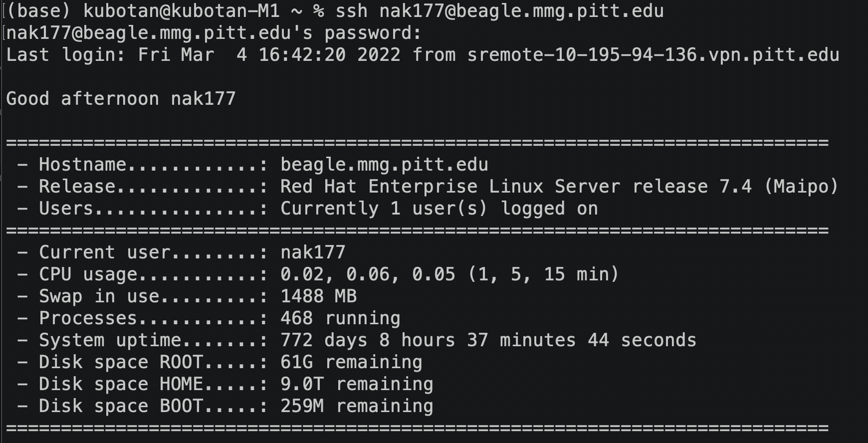868x443 pixels.
Task: Click the (Maipo) release codename
Action: click(801, 187)
